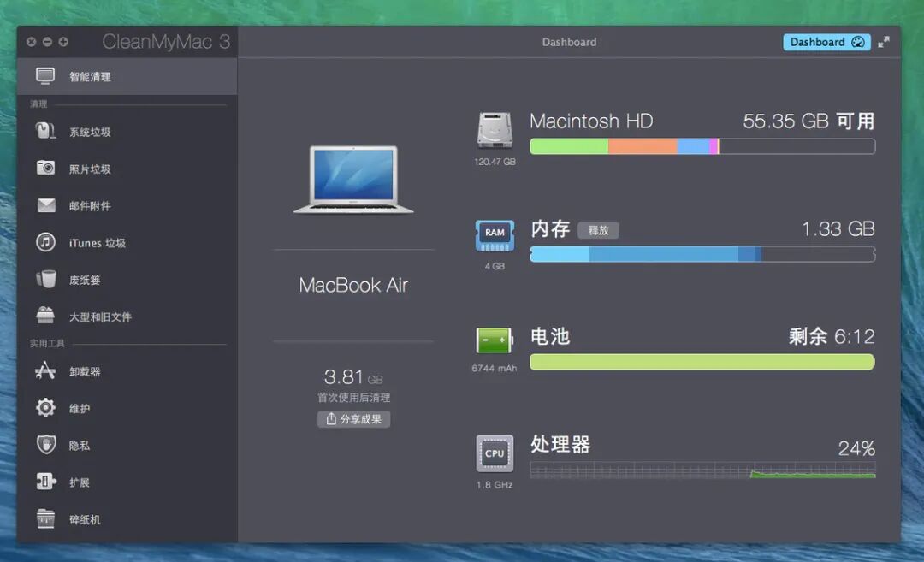Open the 扩展 extensions icon

46,482
